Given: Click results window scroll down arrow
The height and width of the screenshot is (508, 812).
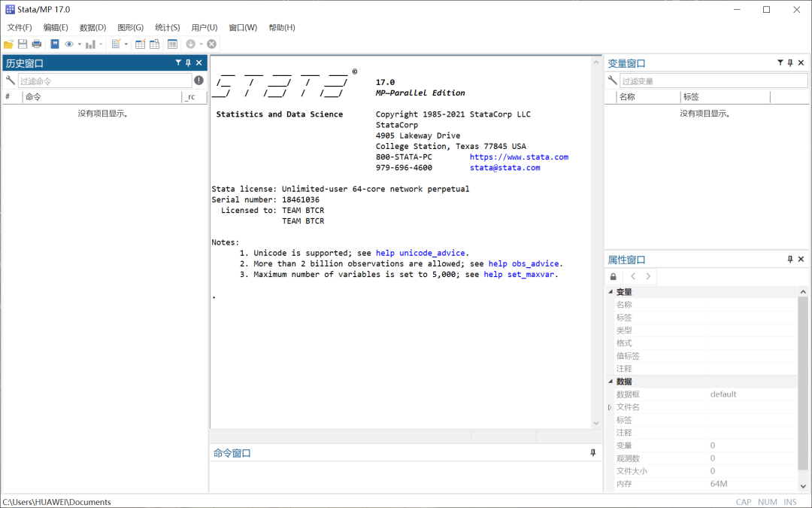Looking at the screenshot, I should [x=596, y=423].
